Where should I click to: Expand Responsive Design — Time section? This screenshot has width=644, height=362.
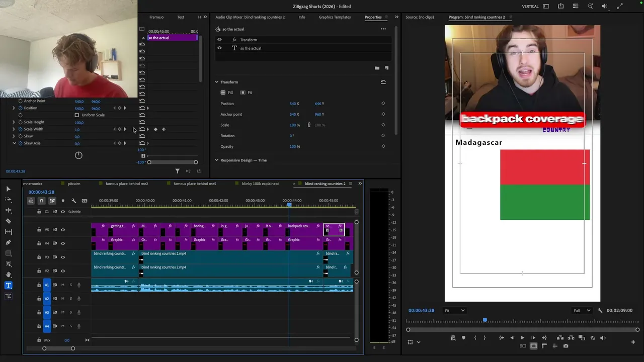tap(217, 160)
